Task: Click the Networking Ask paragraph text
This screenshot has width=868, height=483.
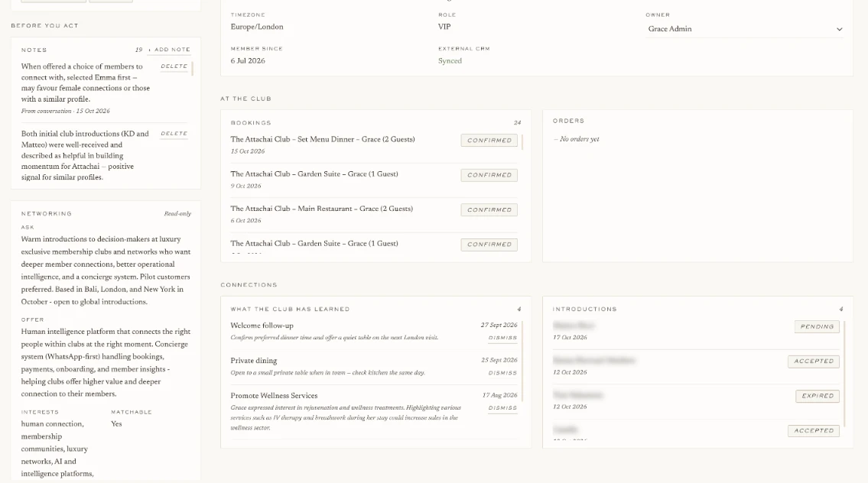Action: (x=106, y=271)
